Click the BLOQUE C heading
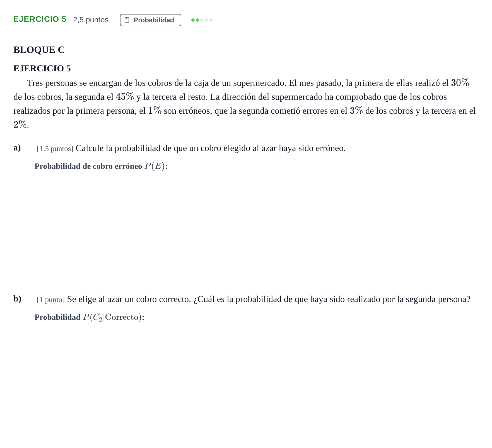The height and width of the screenshot is (448, 492). coord(39,50)
